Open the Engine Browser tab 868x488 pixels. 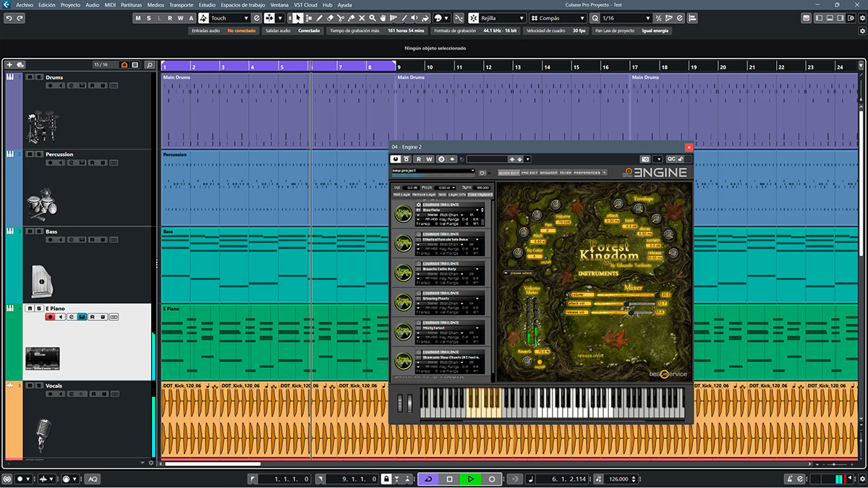pyautogui.click(x=549, y=173)
